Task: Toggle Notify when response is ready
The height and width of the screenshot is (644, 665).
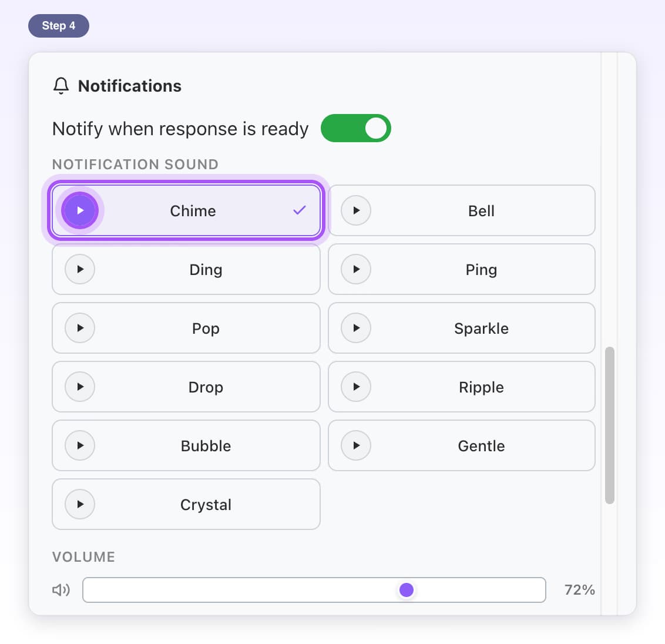Action: [x=356, y=128]
